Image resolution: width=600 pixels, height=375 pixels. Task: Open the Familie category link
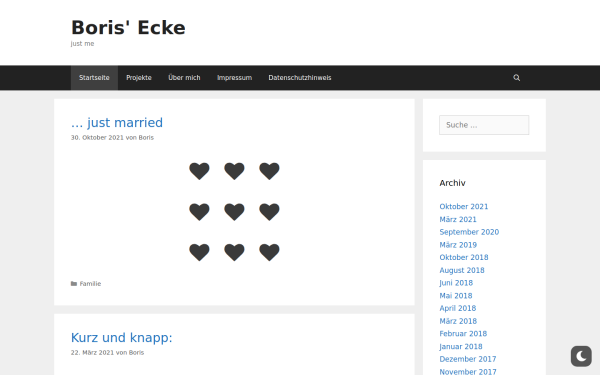[90, 284]
